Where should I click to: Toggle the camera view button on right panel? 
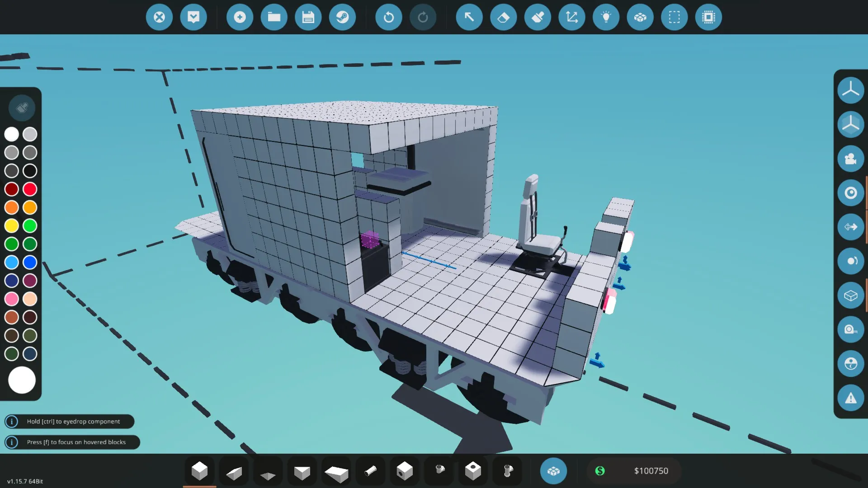(x=850, y=159)
